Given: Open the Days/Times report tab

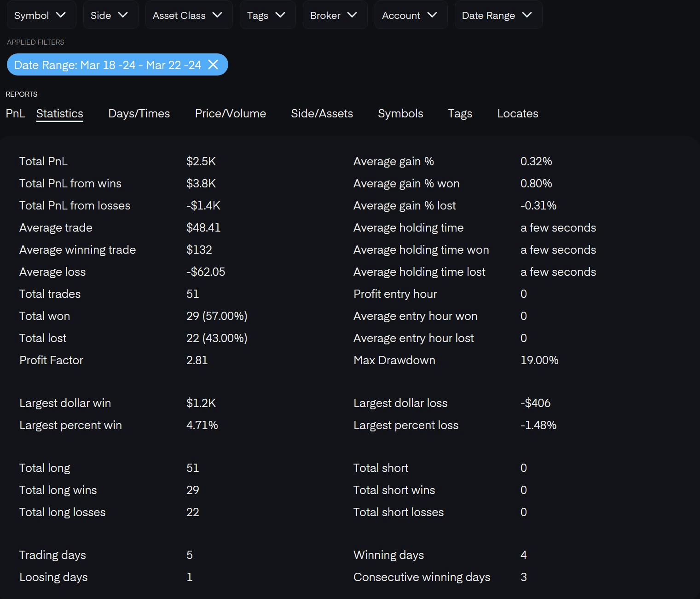Looking at the screenshot, I should point(139,113).
